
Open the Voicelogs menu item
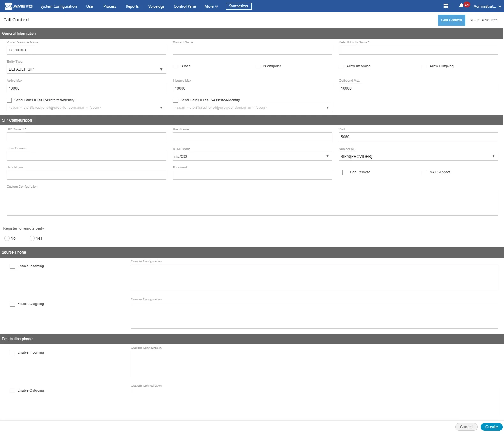156,6
